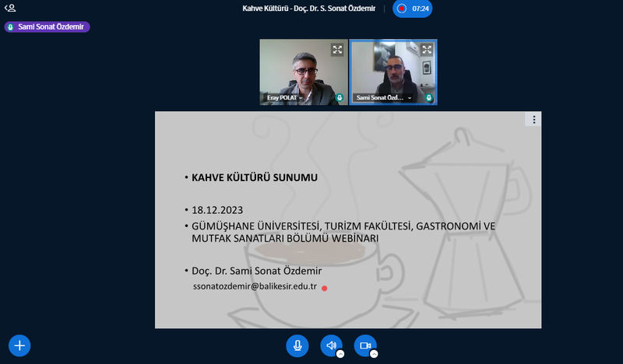Click the 07:24 recording timer
Screen dimensions: 623x364
(421, 9)
